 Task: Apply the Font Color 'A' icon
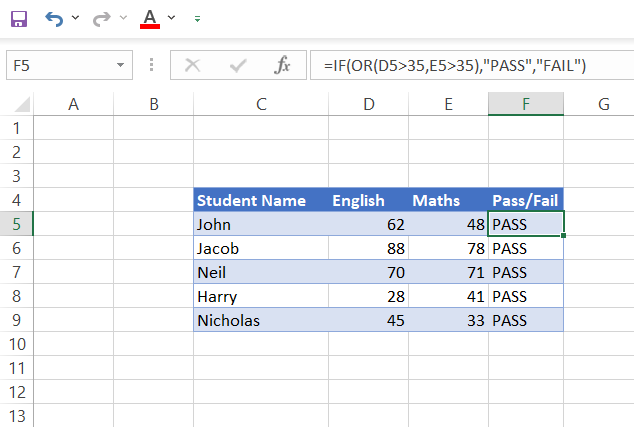click(150, 18)
